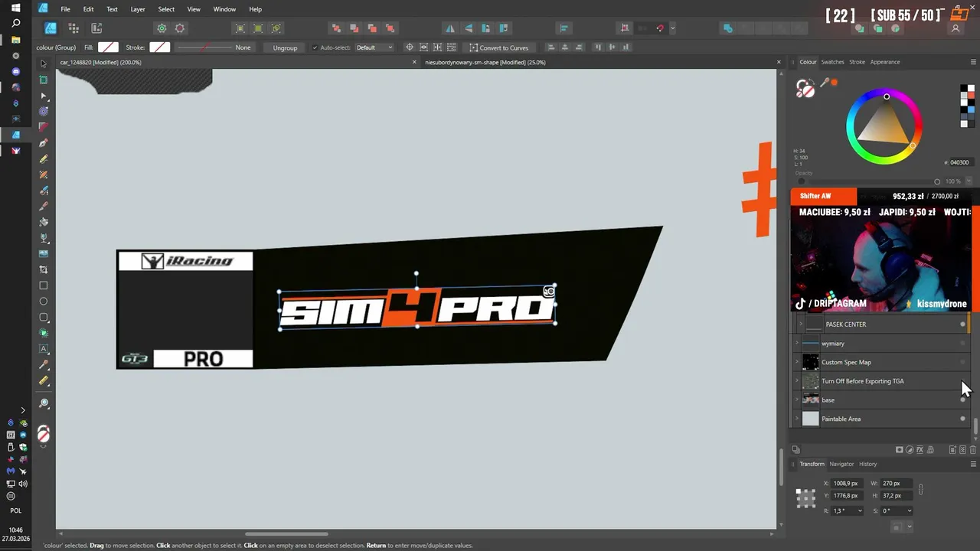This screenshot has width=980, height=551.
Task: Select the Pencil tool
Action: pos(44,159)
